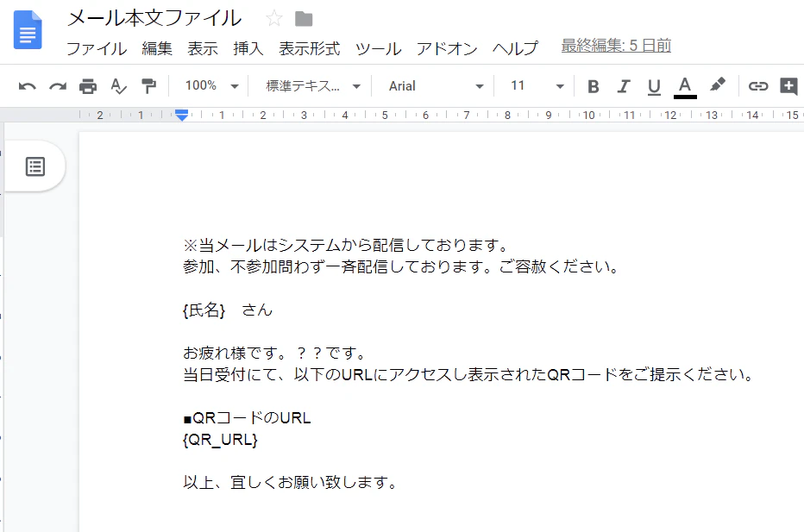Click the line starting 参加、不参加問わず

[401, 267]
